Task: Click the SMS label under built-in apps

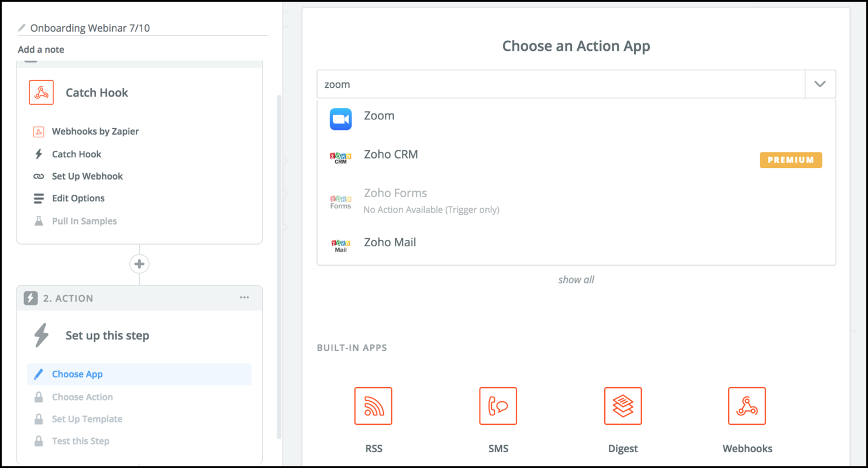Action: pos(498,449)
